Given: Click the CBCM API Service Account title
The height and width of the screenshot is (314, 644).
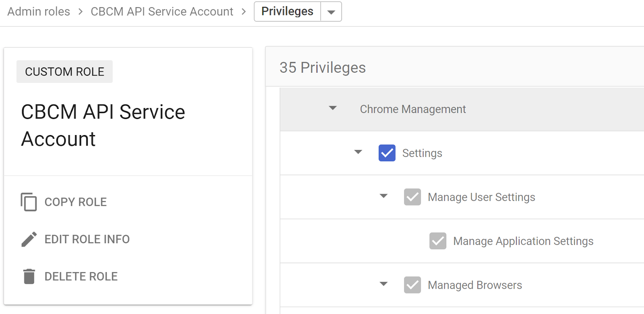Looking at the screenshot, I should (103, 125).
